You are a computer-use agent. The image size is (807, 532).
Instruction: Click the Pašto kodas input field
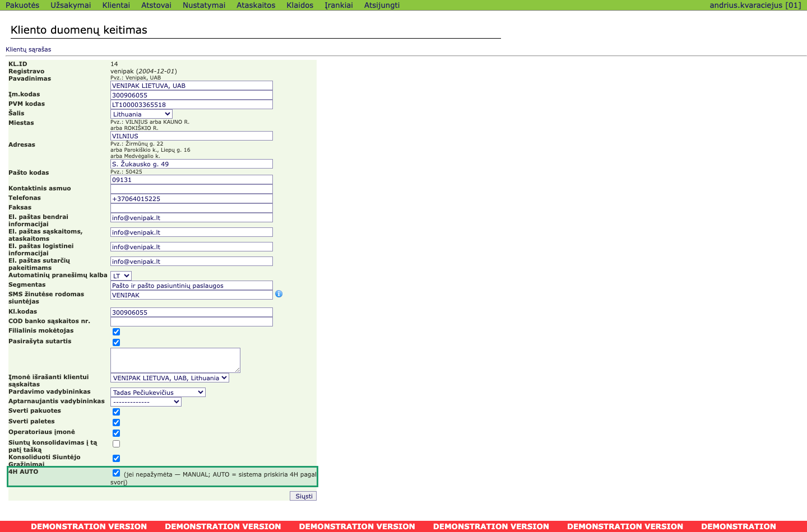192,180
